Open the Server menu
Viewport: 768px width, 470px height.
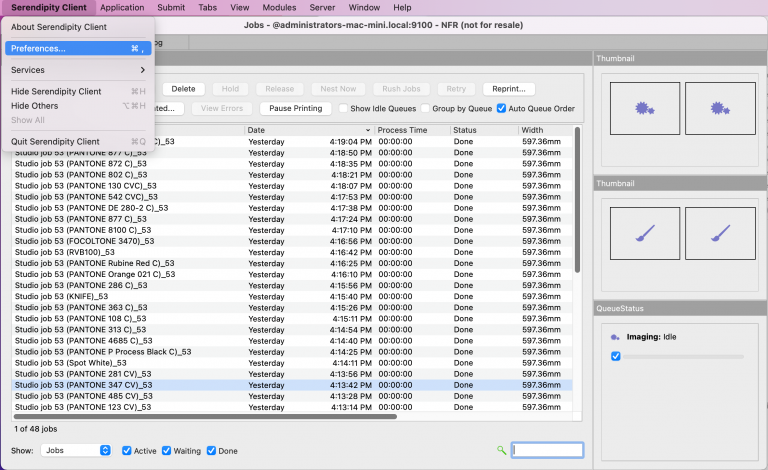(x=322, y=7)
